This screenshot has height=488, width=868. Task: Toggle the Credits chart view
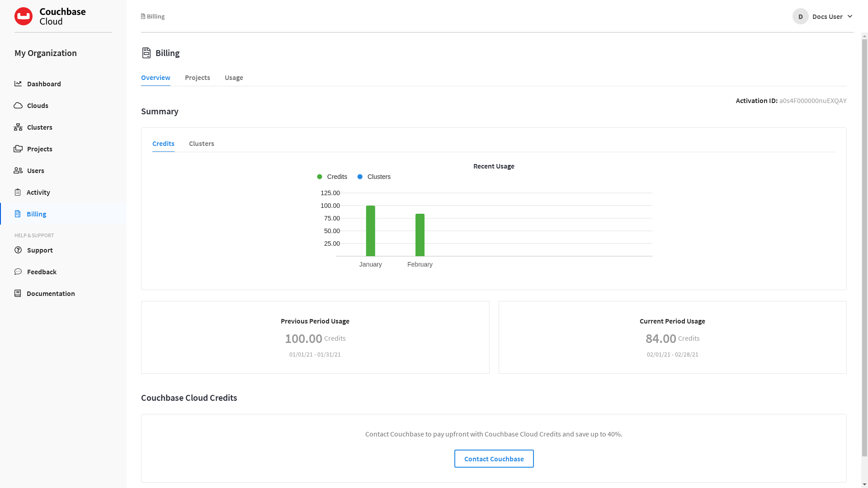(163, 143)
